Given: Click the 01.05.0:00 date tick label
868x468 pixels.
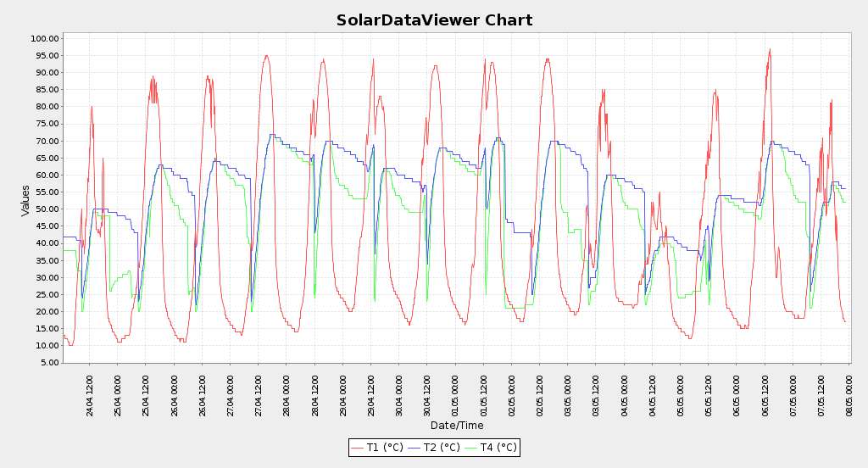Looking at the screenshot, I should [455, 394].
